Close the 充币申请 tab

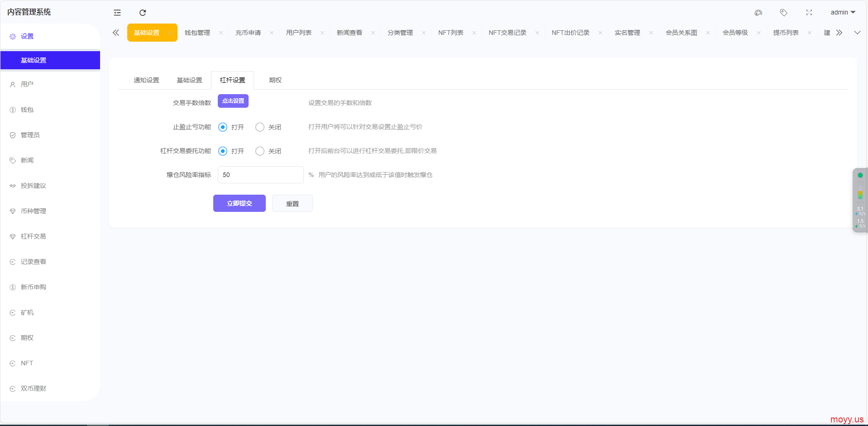click(272, 33)
